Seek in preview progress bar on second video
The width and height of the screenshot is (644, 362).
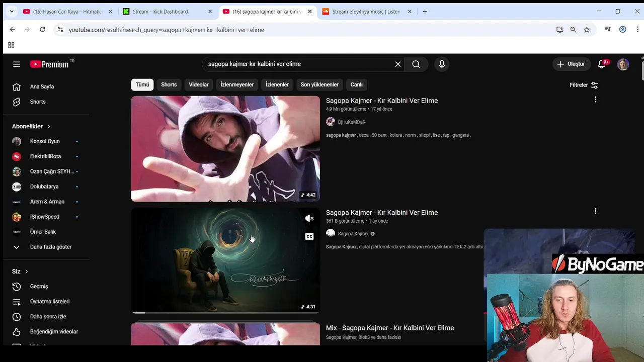click(225, 313)
